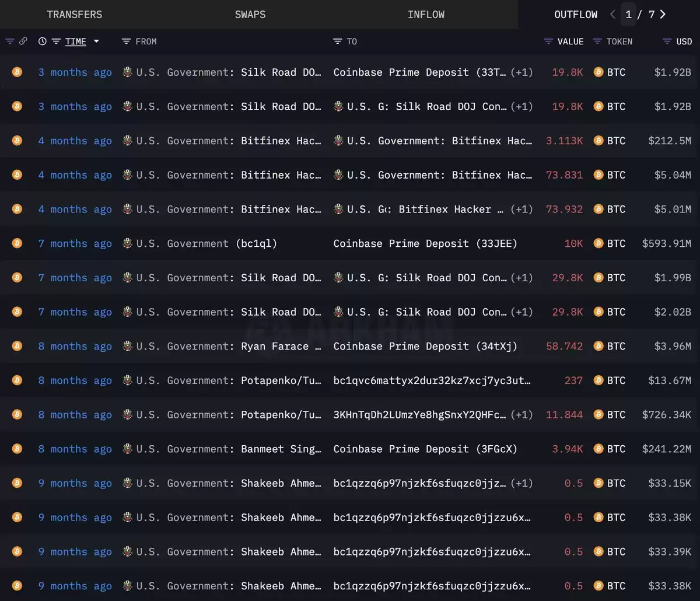Expand (+1) on the Coinbase Prime Deposit (33T… row
700x601 pixels.
click(521, 72)
